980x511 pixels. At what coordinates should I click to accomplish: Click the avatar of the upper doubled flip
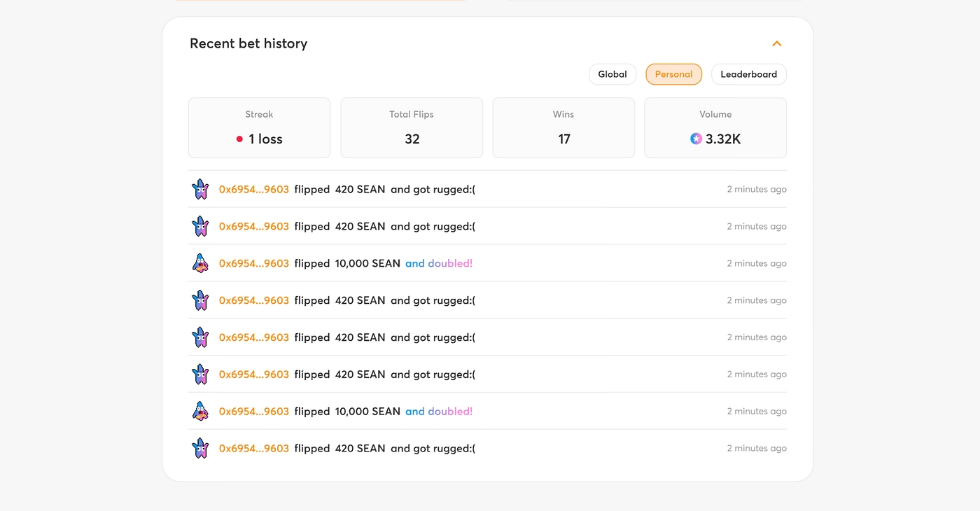pyautogui.click(x=201, y=264)
